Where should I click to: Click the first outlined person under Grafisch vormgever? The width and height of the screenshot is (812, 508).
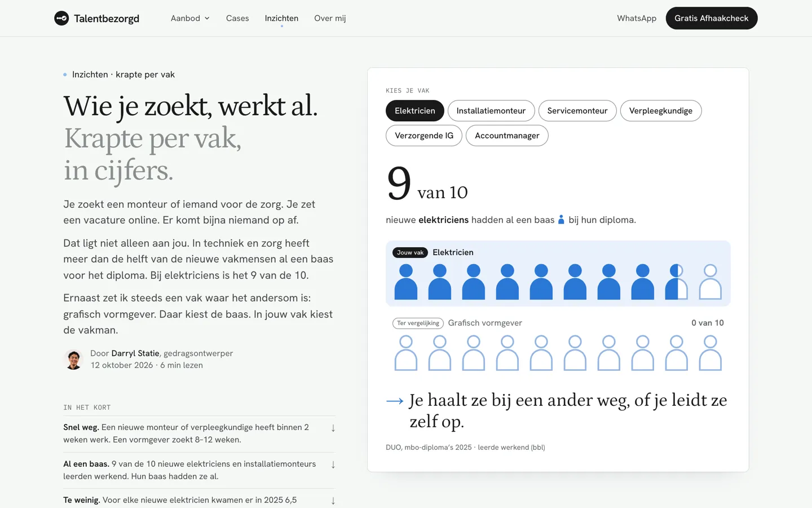coord(406,353)
